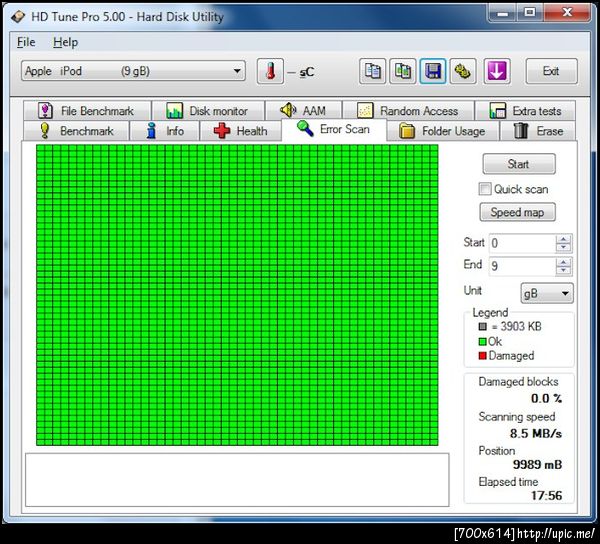Switch to the Random Access tab
This screenshot has width=600, height=544.
point(408,111)
